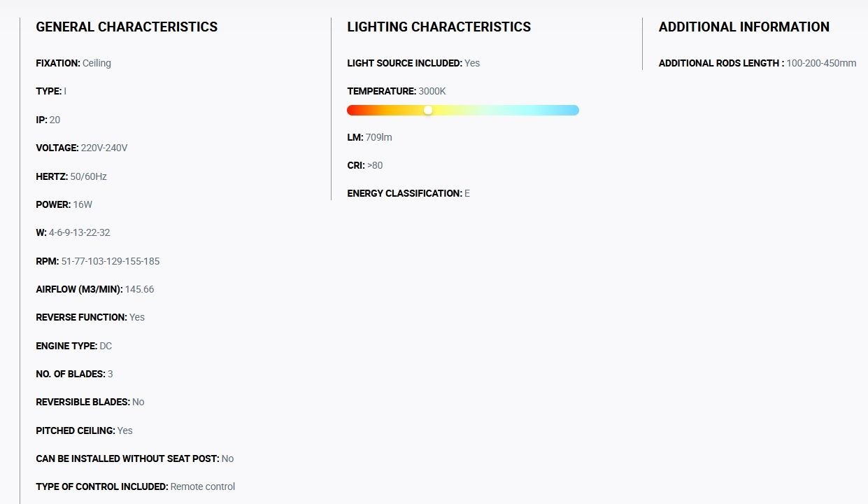
Task: Click Type of Control Included: Remote control
Action: (x=135, y=486)
